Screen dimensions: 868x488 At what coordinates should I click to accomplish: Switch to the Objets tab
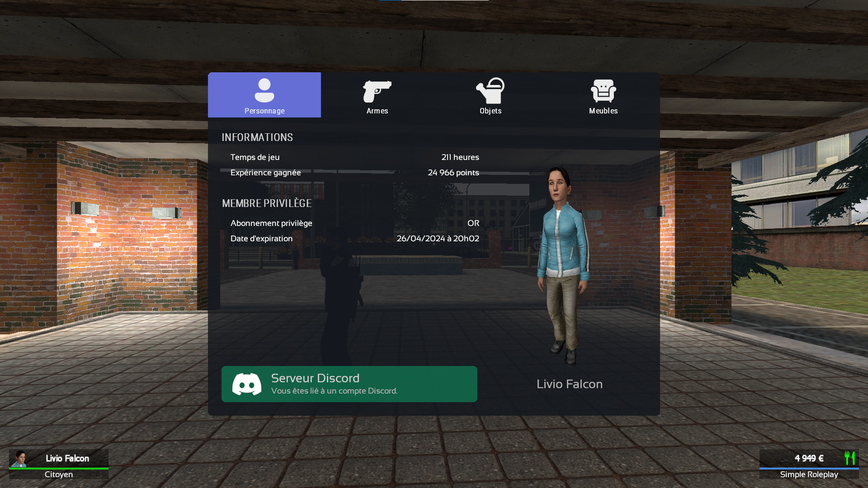491,95
